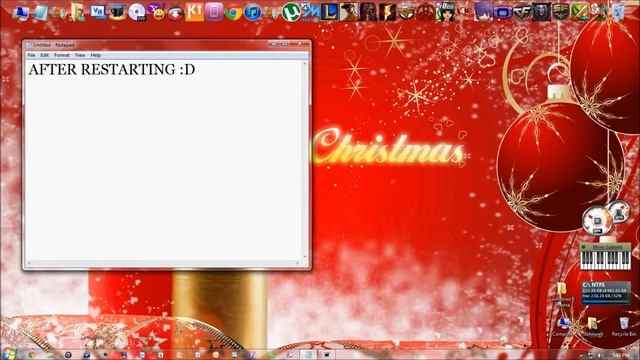The height and width of the screenshot is (360, 640).
Task: Open the Format menu in Notepad
Action: point(62,55)
